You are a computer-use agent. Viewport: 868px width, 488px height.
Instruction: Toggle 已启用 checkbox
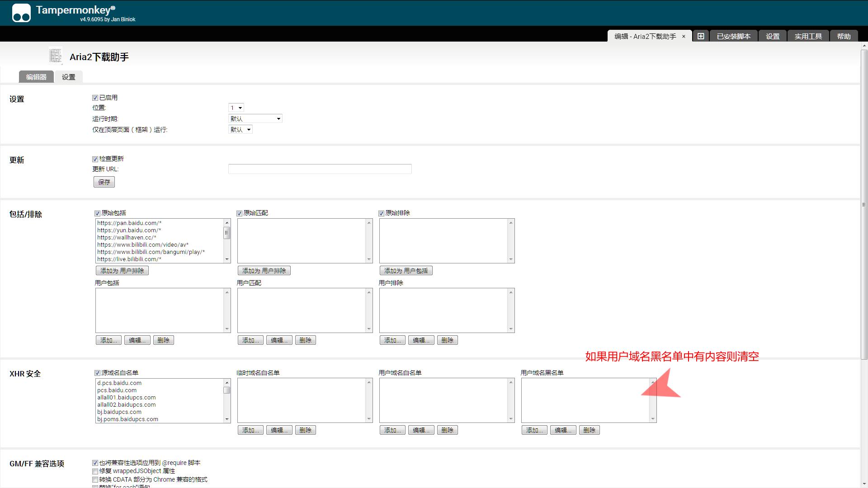pos(95,98)
